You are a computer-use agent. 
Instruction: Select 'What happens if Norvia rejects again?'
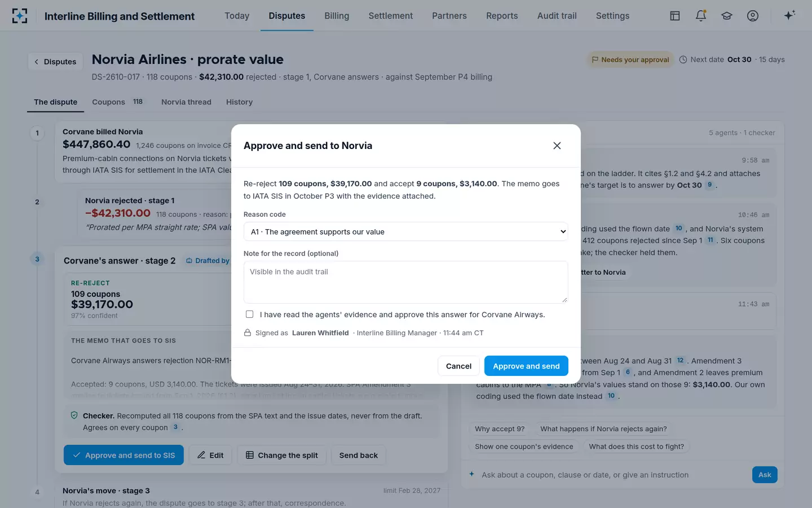(603, 429)
